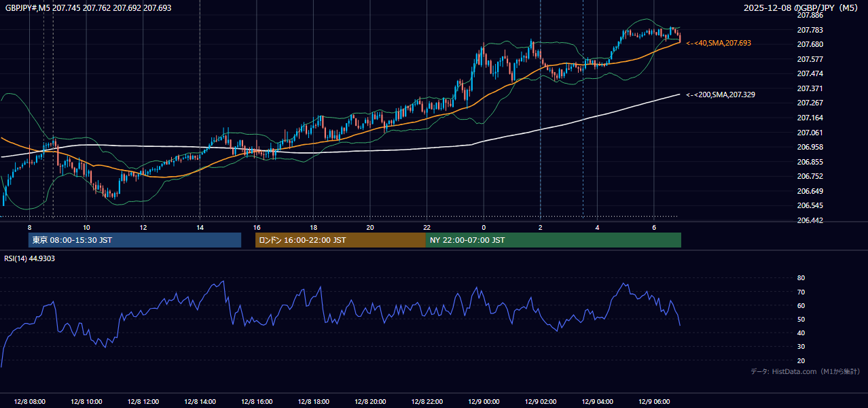Click price axis label 206.649
The image size is (868, 408).
click(810, 191)
